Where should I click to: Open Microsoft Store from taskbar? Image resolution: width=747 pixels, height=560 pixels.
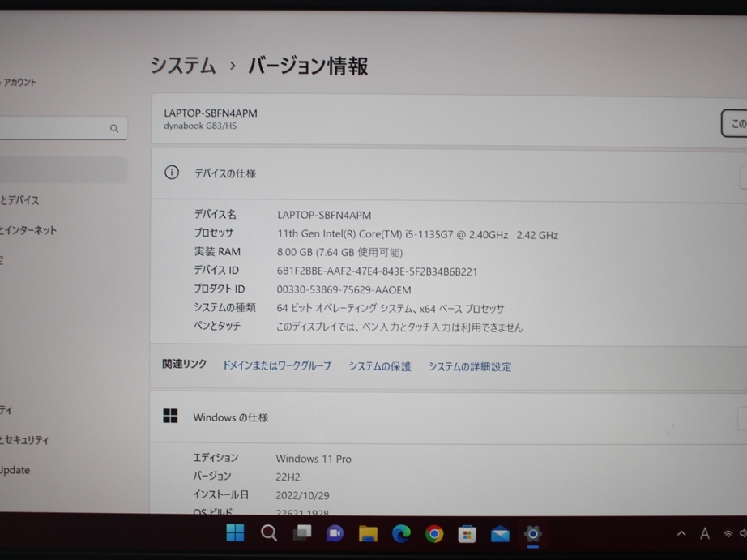[467, 534]
